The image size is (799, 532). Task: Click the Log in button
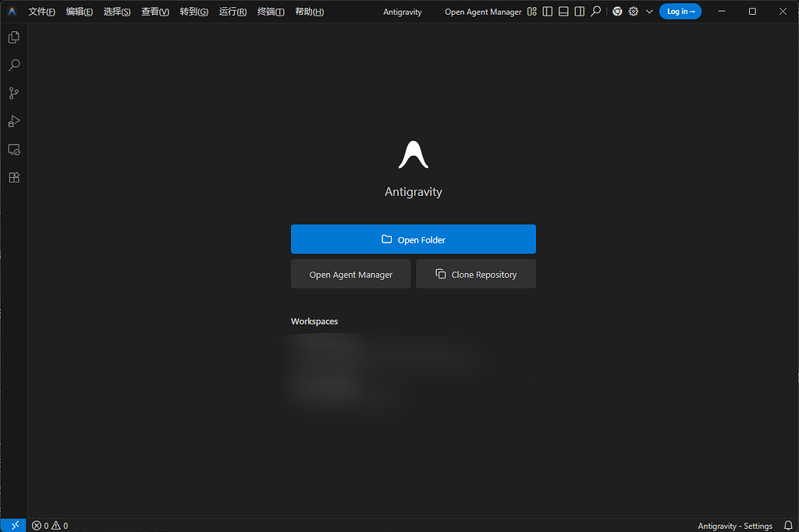[x=680, y=11]
